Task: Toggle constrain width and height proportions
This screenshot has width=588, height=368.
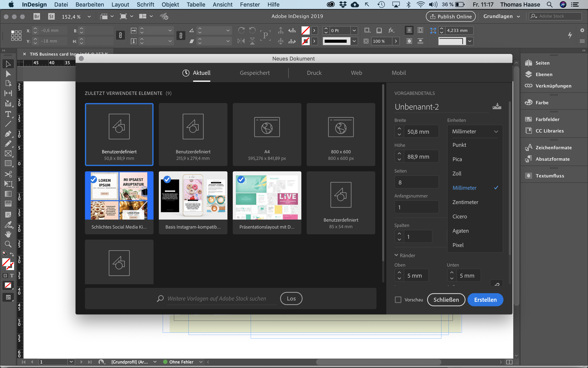Action: 120,35
